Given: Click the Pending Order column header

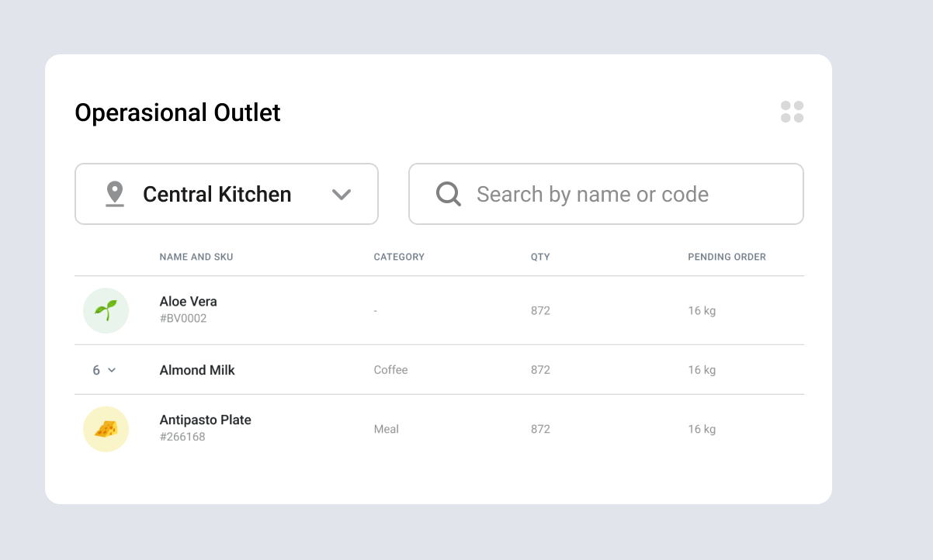Looking at the screenshot, I should [727, 257].
